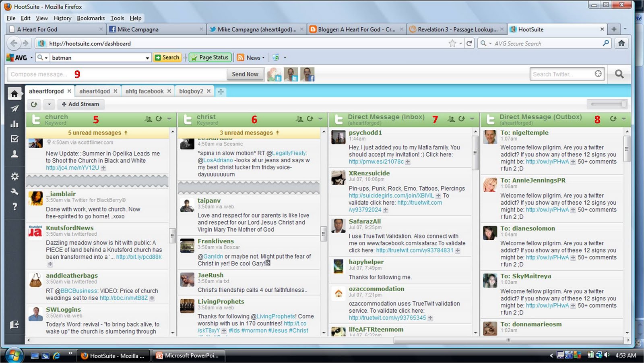
Task: Refresh the church keyword stream
Action: pyautogui.click(x=159, y=118)
